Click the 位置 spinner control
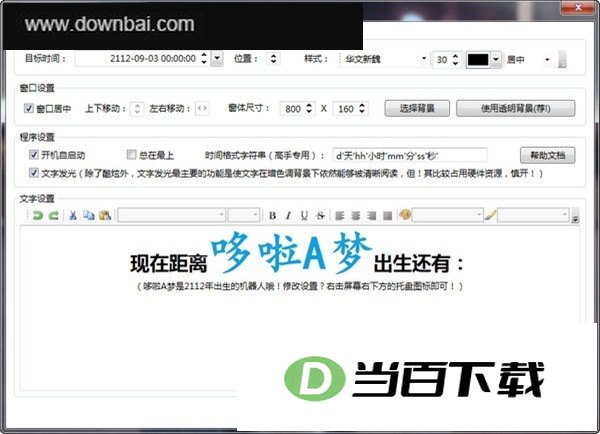 pos(273,59)
